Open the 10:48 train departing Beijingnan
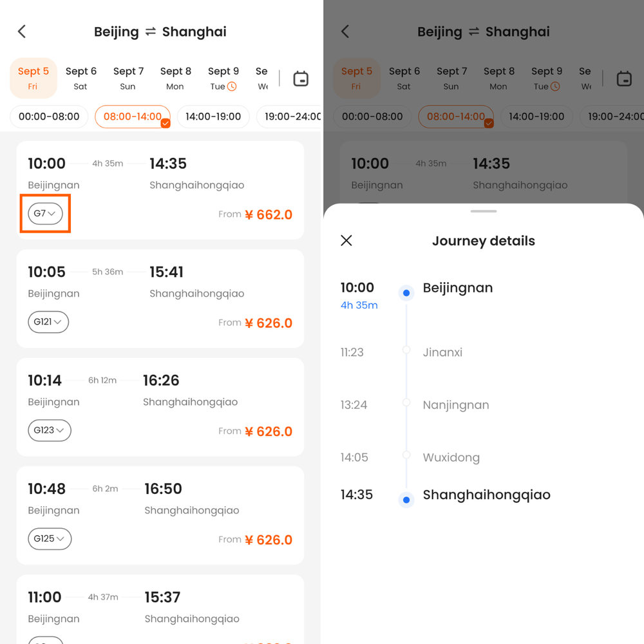Viewport: 644px width, 644px height. (x=160, y=514)
